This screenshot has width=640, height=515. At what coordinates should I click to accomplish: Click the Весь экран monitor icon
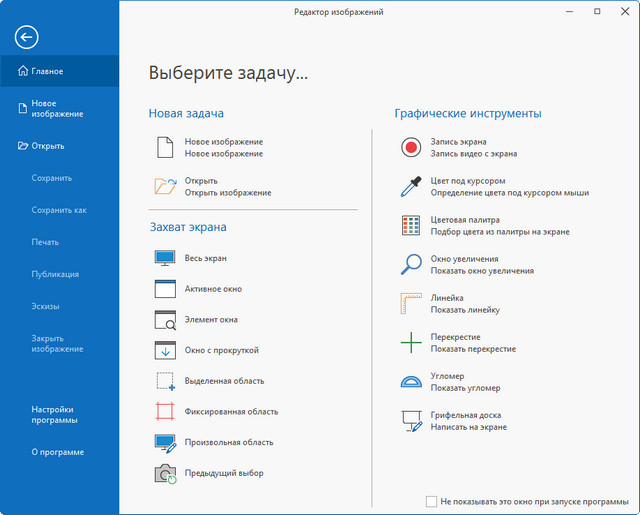tap(165, 258)
